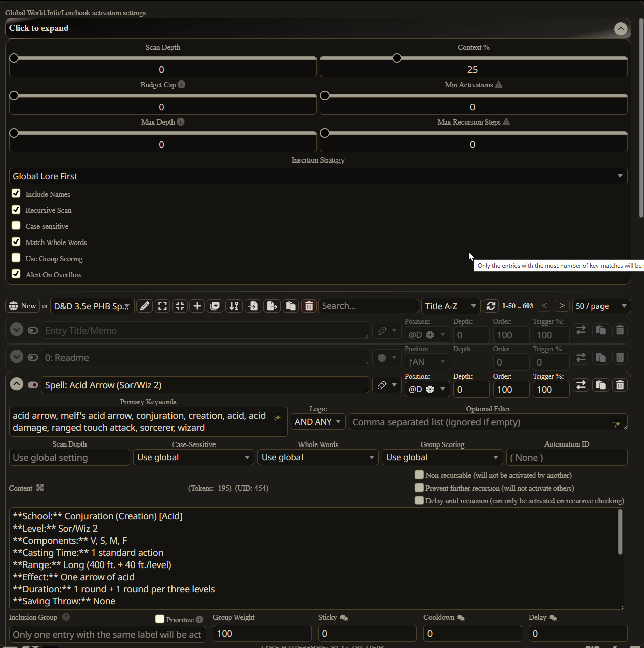Screen dimensions: 644x648
Task: Check the Non-recursable option
Action: pos(419,475)
